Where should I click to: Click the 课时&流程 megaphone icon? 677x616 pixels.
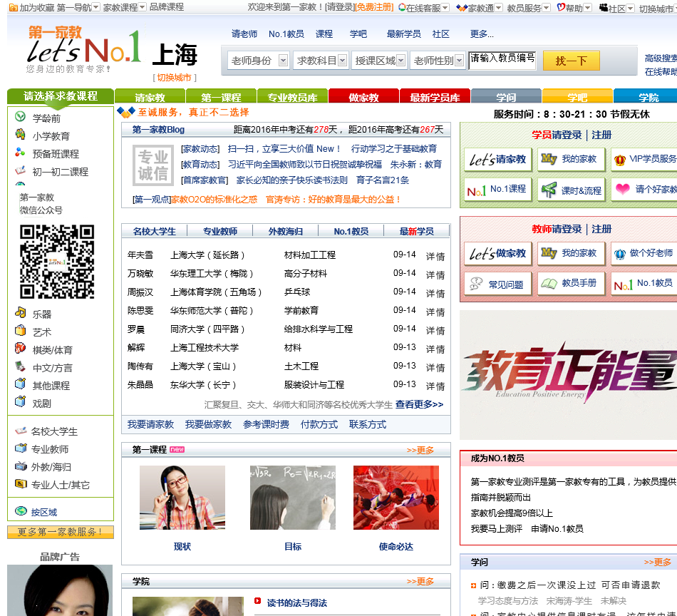click(549, 190)
